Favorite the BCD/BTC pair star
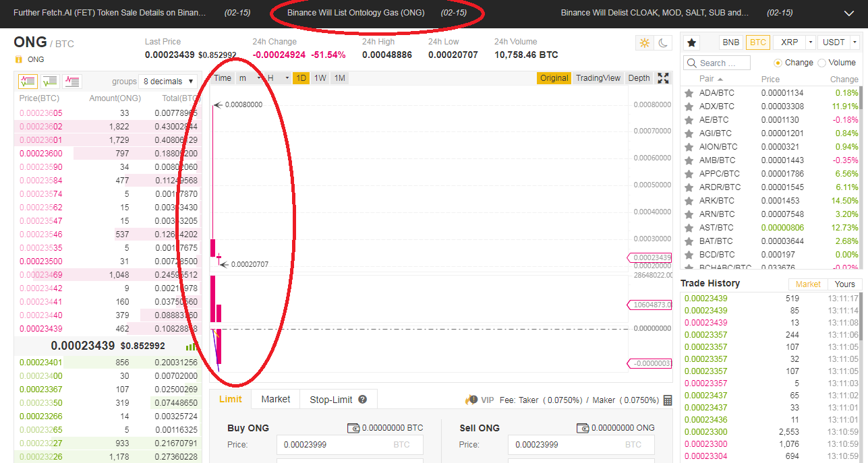868x463 pixels. 689,255
